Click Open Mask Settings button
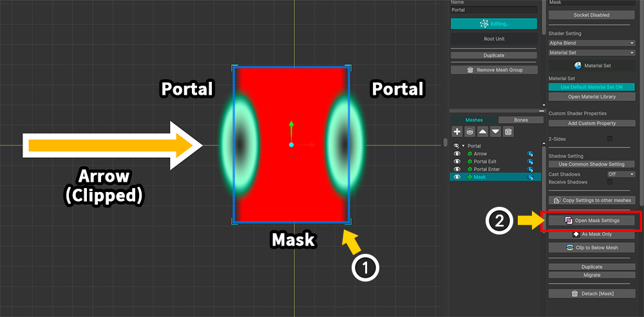644x317 pixels. (591, 220)
